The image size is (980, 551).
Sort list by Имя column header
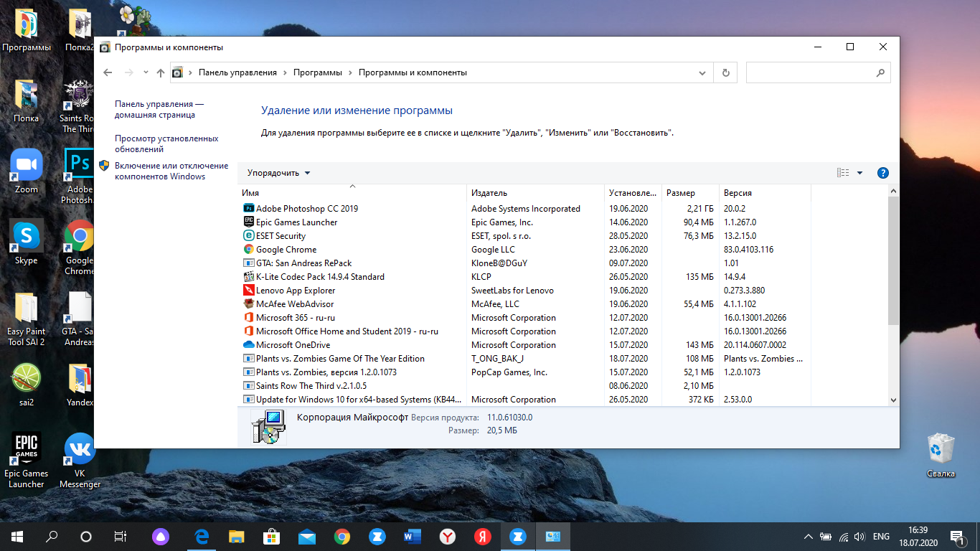coord(352,193)
